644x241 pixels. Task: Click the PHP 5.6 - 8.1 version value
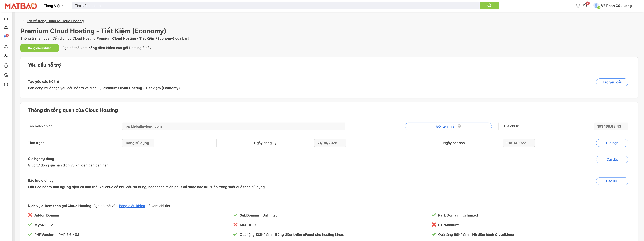[69, 235]
